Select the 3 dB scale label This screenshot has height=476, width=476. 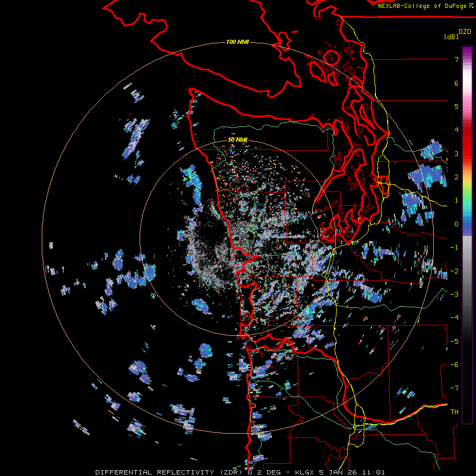click(x=456, y=153)
